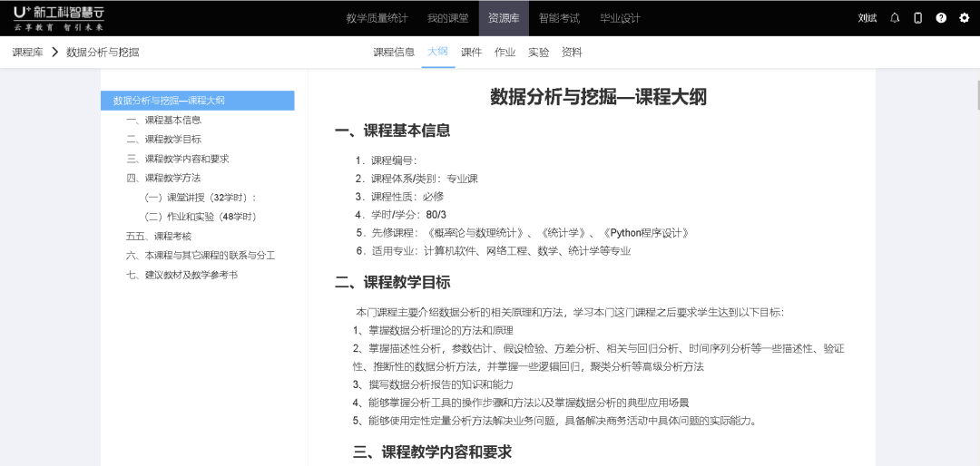Click objective 3、撰写数据分析报告的知识和能力
This screenshot has height=466, width=980.
433,384
